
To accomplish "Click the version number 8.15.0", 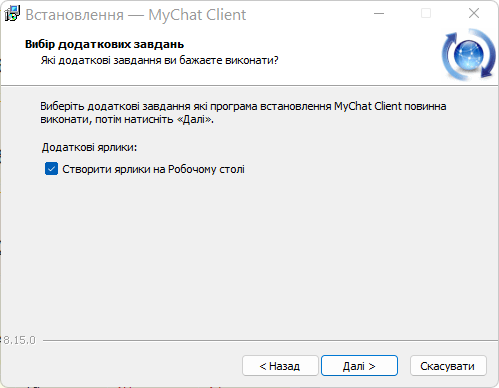I will click(19, 340).
